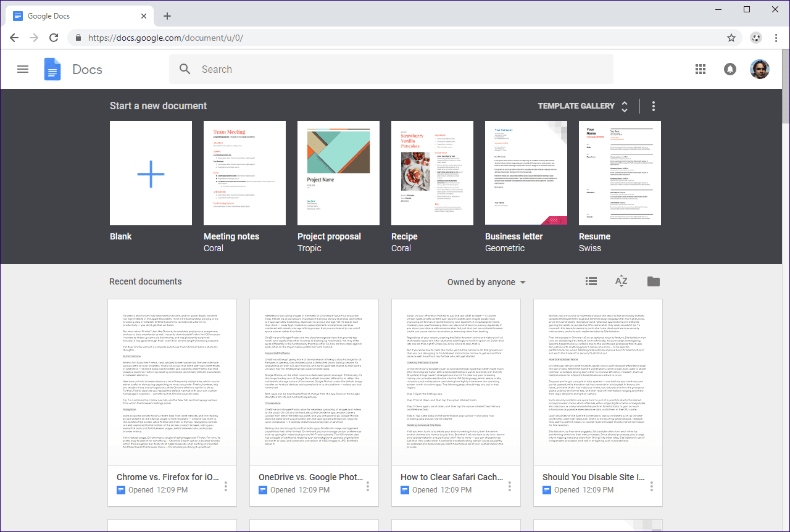This screenshot has height=532, width=790.
Task: Open How to Clear Safari Cache thumbnail
Action: [x=456, y=382]
